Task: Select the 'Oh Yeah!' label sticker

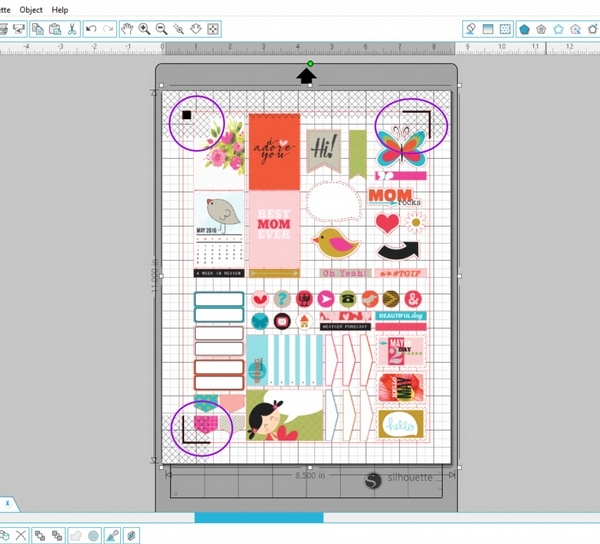Action: (x=345, y=273)
